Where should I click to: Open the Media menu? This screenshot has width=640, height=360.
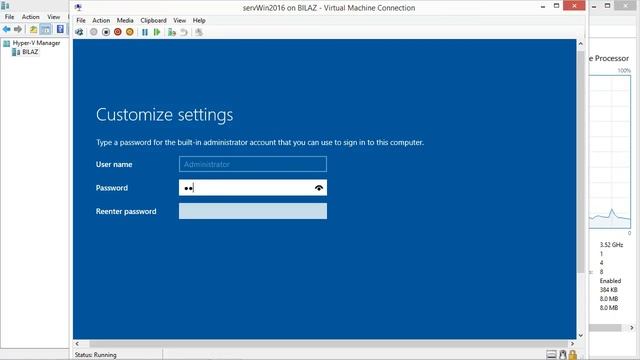[125, 20]
